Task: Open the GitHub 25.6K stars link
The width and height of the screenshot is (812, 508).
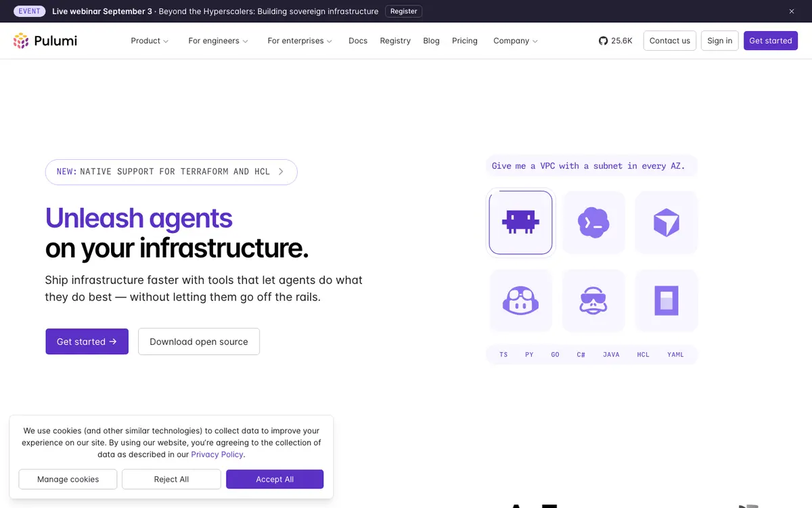Action: [x=615, y=41]
